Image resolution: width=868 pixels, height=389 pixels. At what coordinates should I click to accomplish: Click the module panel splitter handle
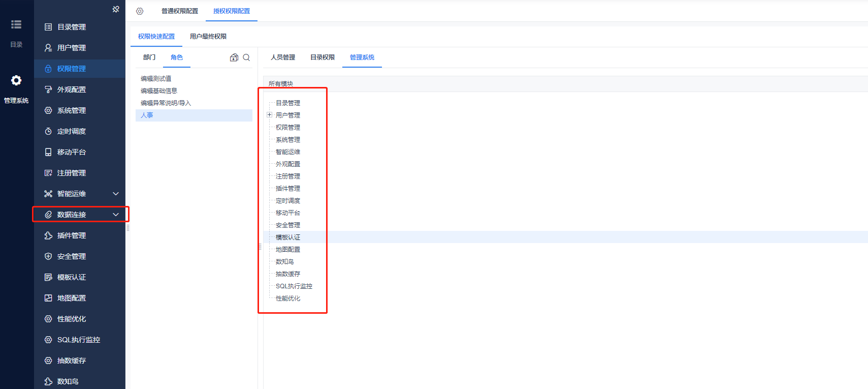click(x=260, y=247)
